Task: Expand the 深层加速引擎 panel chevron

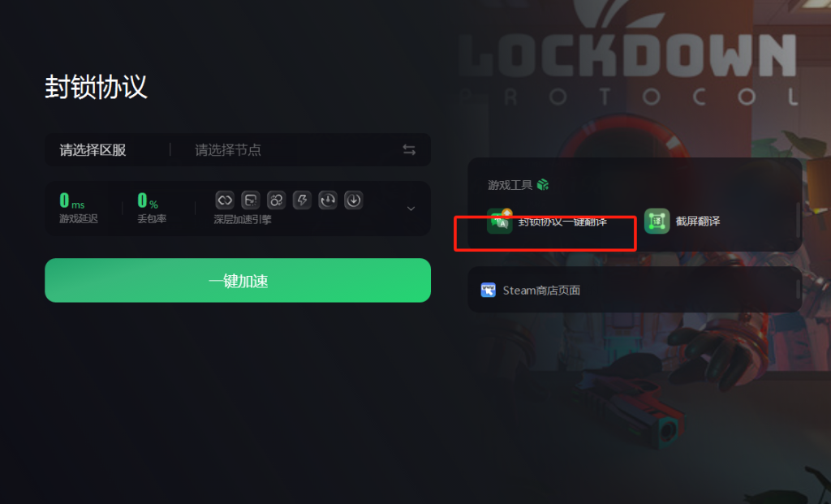Action: point(411,209)
